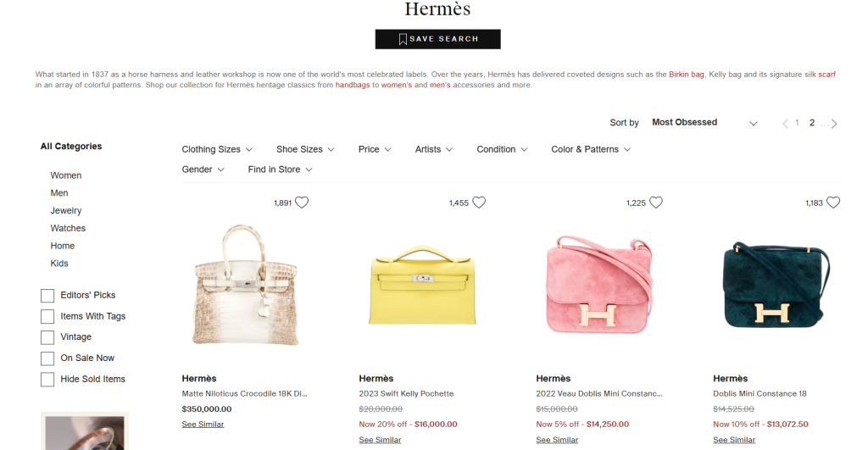The image size is (868, 450).
Task: Click See Similar under the $350,000 bag
Action: pos(203,424)
